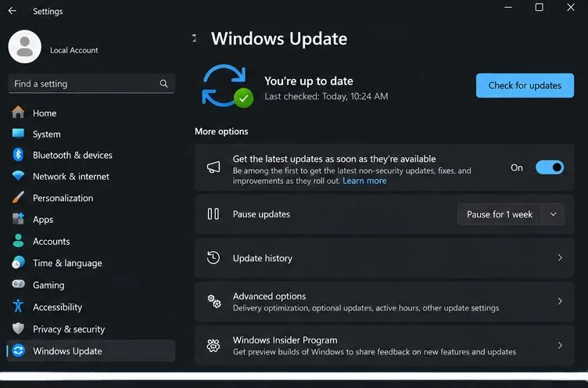This screenshot has height=388, width=588.
Task: Click the Bluetooth icon in sidebar
Action: click(x=18, y=155)
